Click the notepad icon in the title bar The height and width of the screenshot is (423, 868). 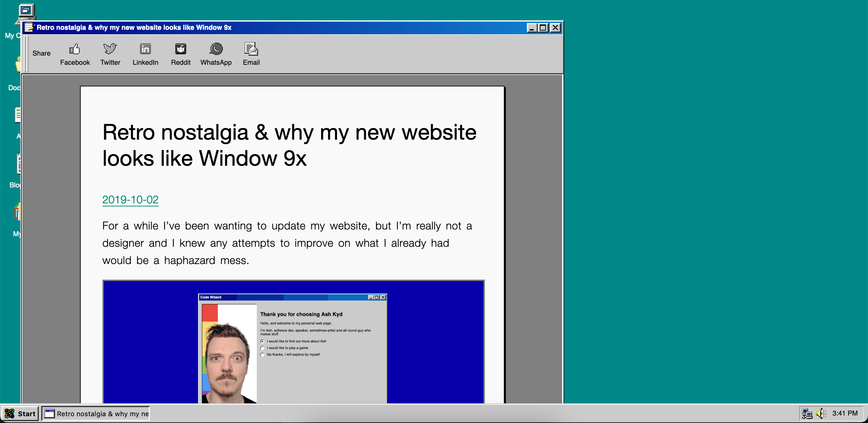tap(29, 27)
